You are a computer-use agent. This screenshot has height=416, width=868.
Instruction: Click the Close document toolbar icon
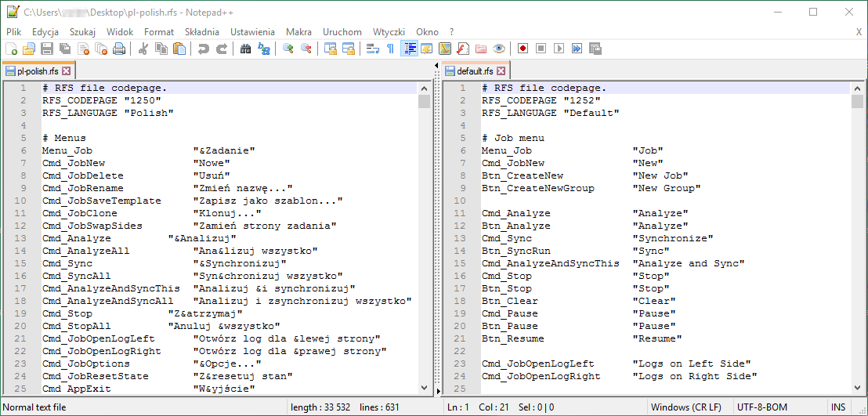[83, 49]
